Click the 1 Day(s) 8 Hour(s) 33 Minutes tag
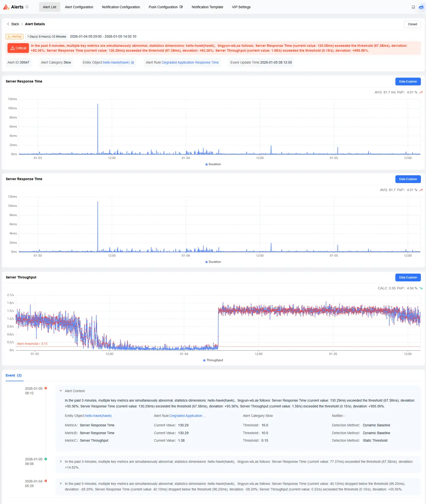 coord(47,37)
